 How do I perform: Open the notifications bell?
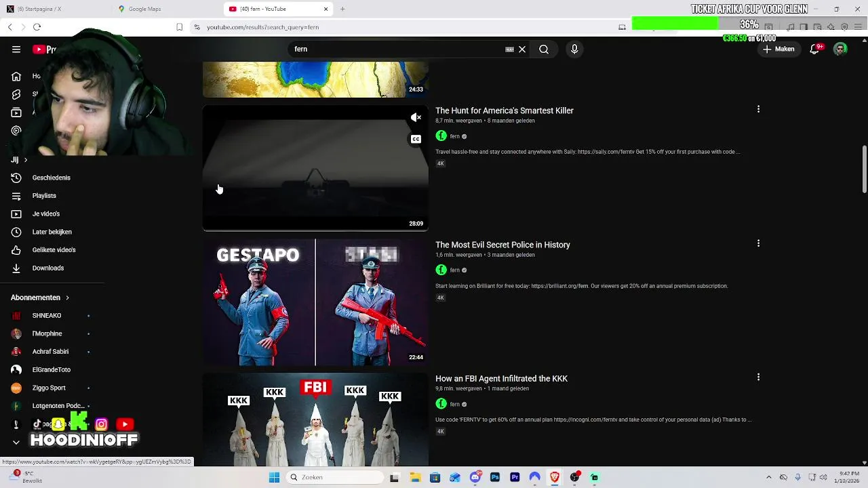815,49
